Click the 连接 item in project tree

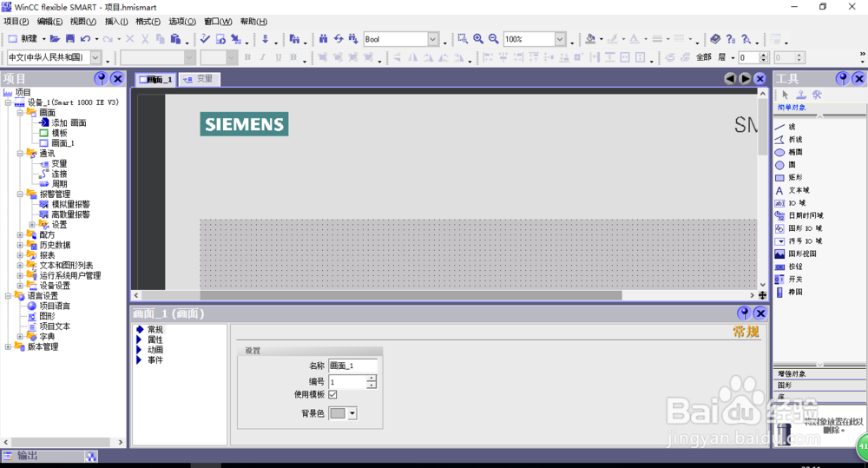point(59,174)
